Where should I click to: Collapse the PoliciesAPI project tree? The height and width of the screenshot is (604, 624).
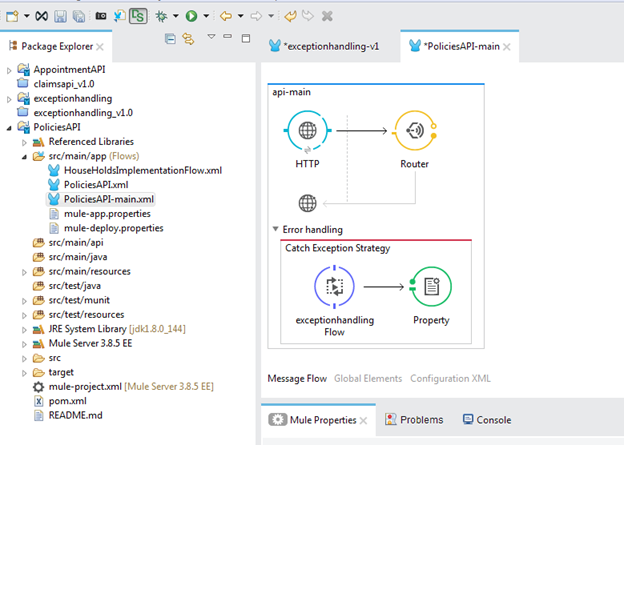coord(10,128)
